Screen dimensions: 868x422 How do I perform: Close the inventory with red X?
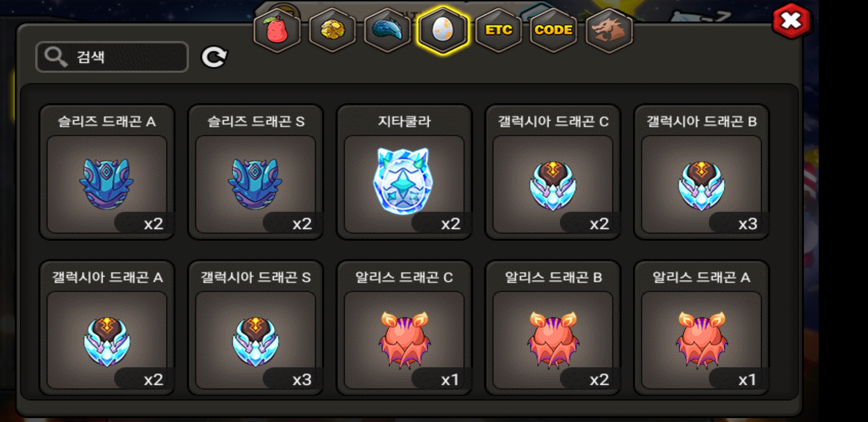coord(791,21)
